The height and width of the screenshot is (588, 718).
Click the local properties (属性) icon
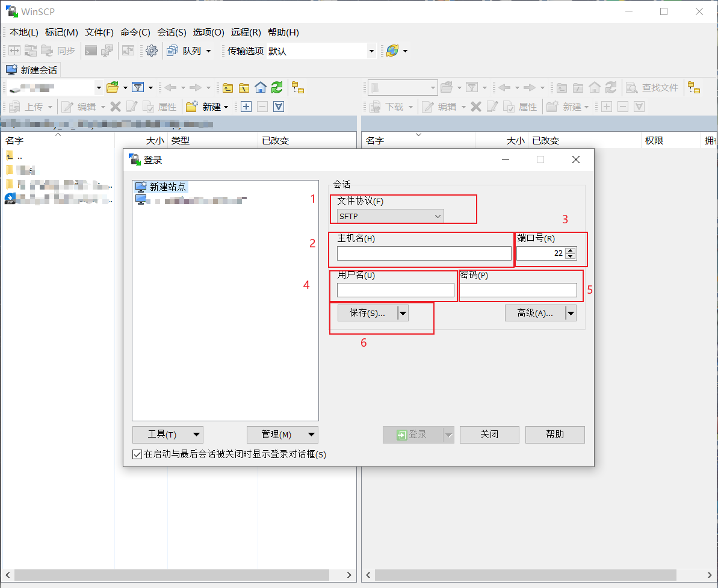149,107
